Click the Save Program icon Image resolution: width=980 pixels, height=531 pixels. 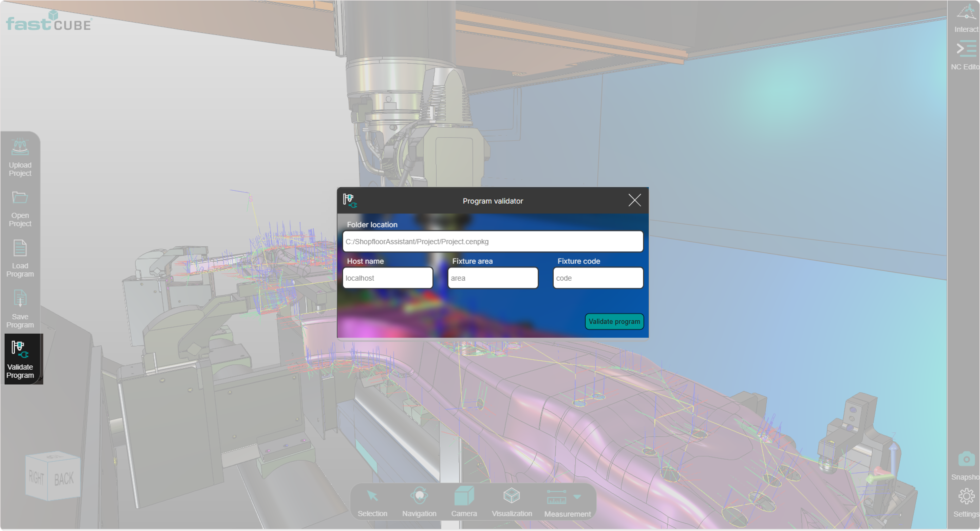[x=20, y=299]
